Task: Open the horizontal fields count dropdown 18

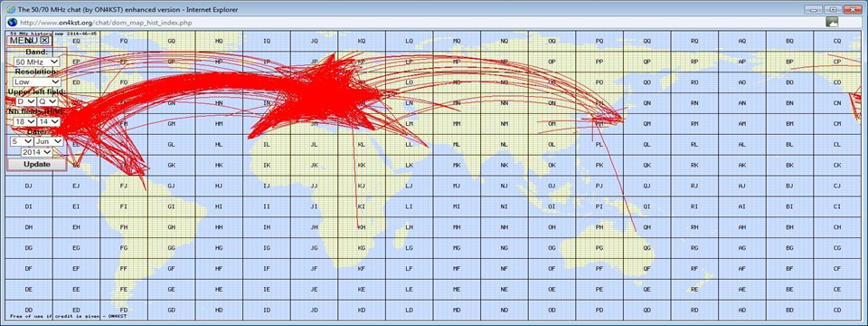Action: coord(25,121)
